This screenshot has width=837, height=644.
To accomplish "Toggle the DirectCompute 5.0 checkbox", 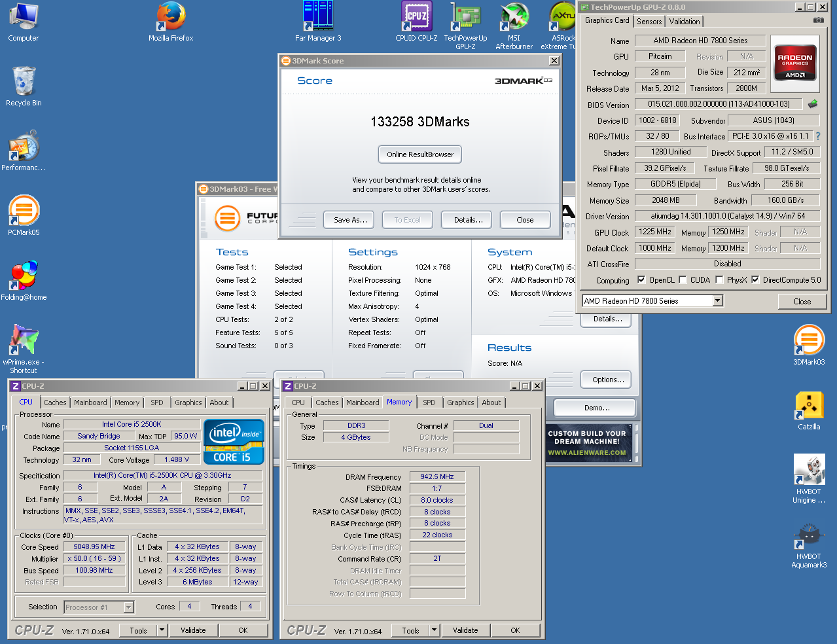I will click(x=755, y=279).
